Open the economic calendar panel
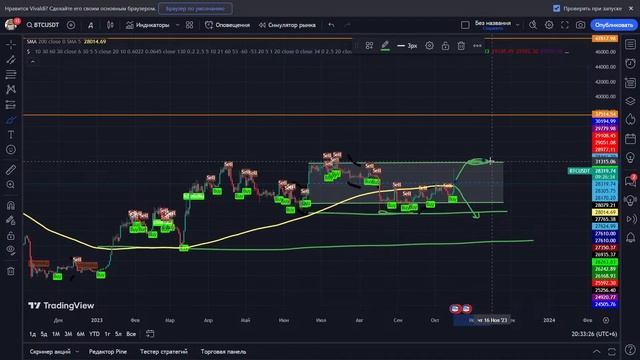The height and width of the screenshot is (360, 640). tap(630, 139)
